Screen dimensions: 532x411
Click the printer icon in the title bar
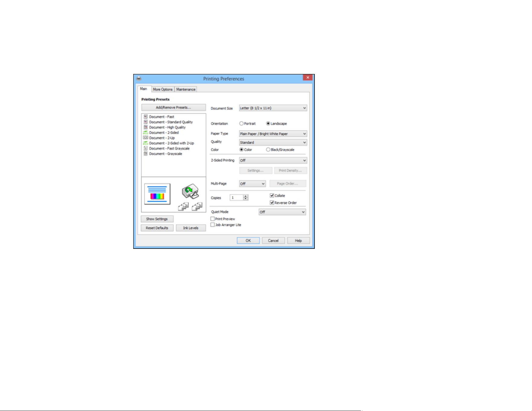139,79
